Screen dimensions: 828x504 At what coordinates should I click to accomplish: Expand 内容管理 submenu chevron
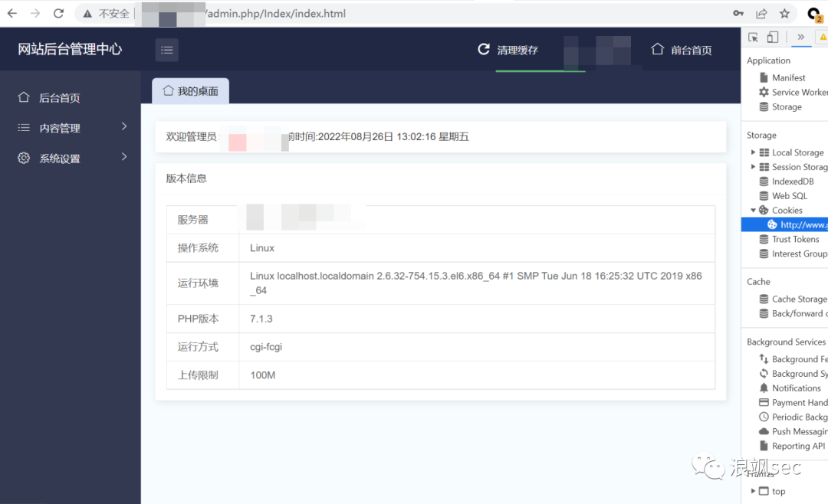pos(124,126)
